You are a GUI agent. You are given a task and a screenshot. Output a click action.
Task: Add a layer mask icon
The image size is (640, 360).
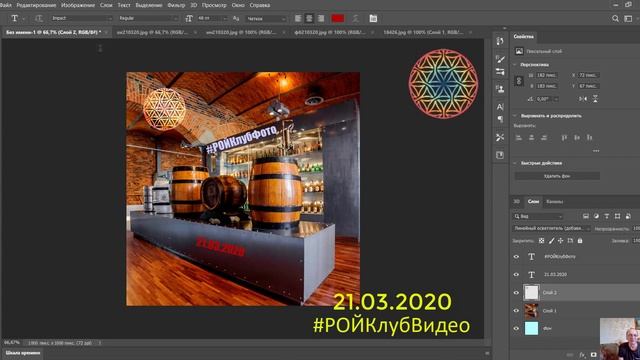pos(593,355)
